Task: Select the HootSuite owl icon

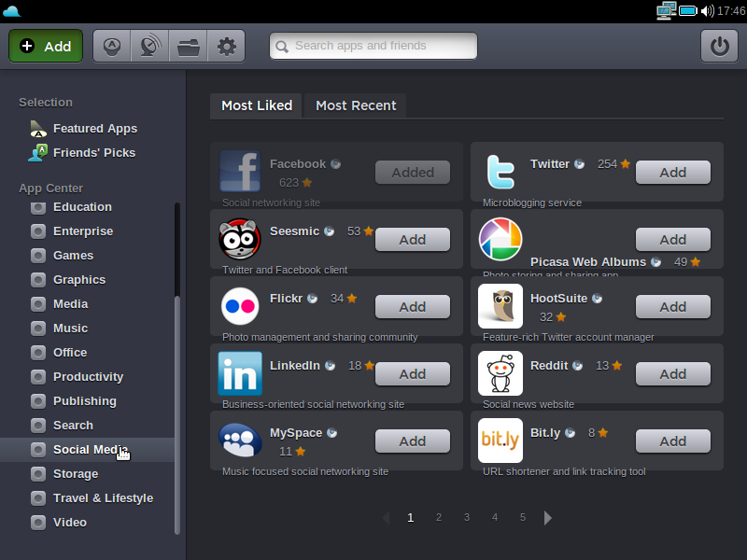Action: point(500,306)
